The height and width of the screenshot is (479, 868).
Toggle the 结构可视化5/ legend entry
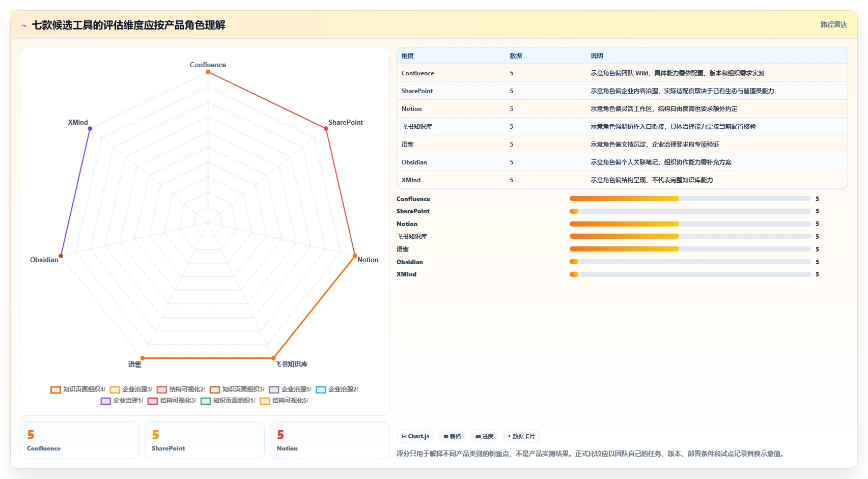pyautogui.click(x=284, y=401)
